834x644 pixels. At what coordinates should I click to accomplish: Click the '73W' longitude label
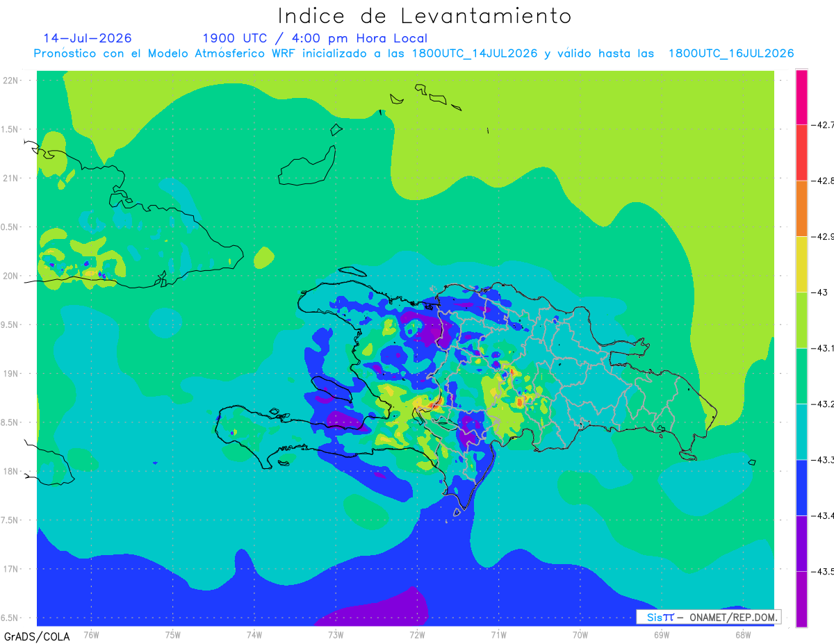tap(336, 634)
